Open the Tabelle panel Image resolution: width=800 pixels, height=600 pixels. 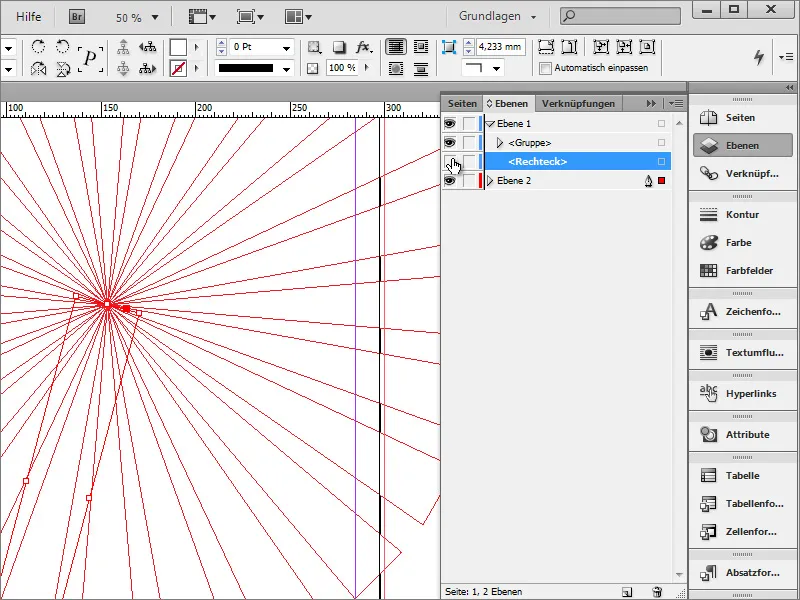[x=742, y=474]
